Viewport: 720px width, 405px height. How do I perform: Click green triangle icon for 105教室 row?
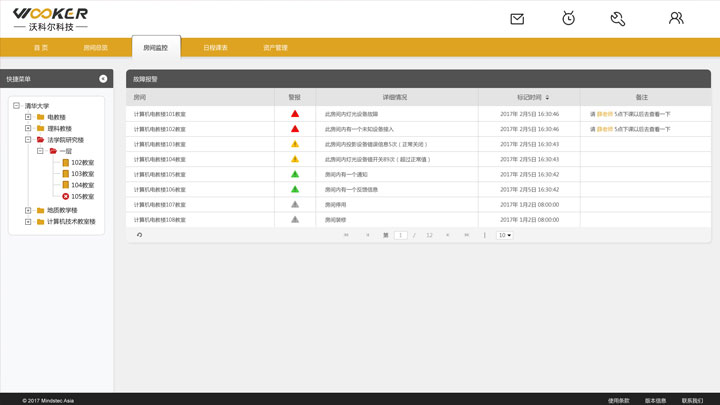coord(295,174)
